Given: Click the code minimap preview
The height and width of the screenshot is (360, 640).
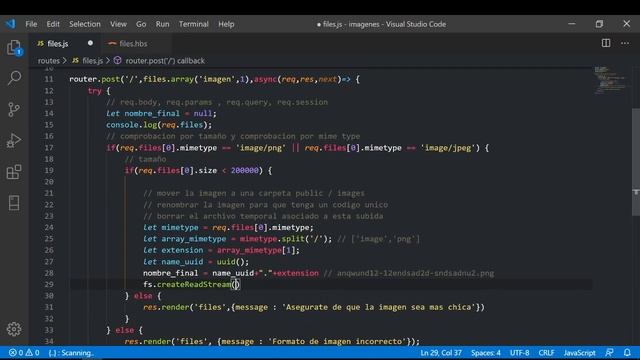Looking at the screenshot, I should pos(610,80).
